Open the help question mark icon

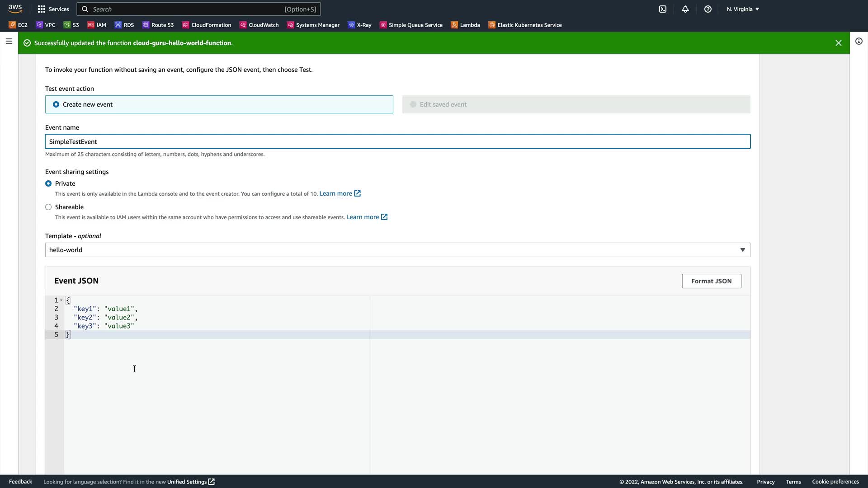point(708,9)
